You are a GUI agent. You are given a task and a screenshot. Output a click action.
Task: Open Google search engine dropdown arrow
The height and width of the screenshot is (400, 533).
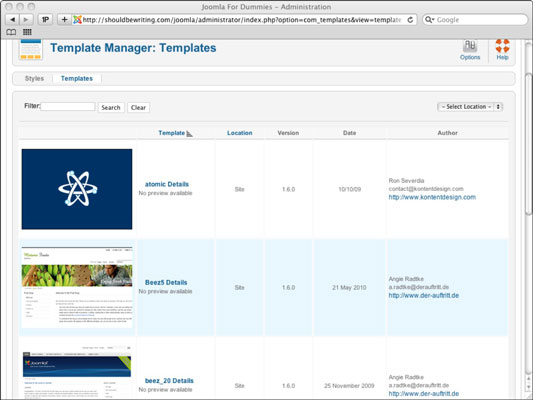[430, 20]
